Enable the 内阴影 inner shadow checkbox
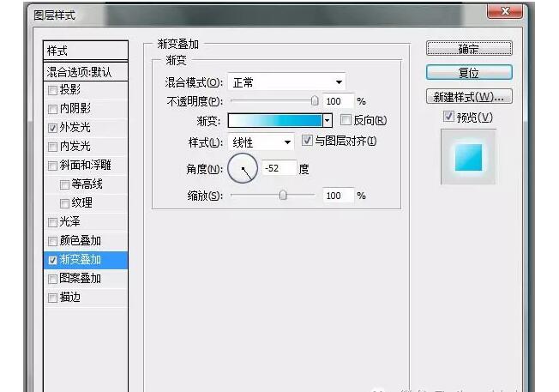559x392 pixels. (x=52, y=109)
